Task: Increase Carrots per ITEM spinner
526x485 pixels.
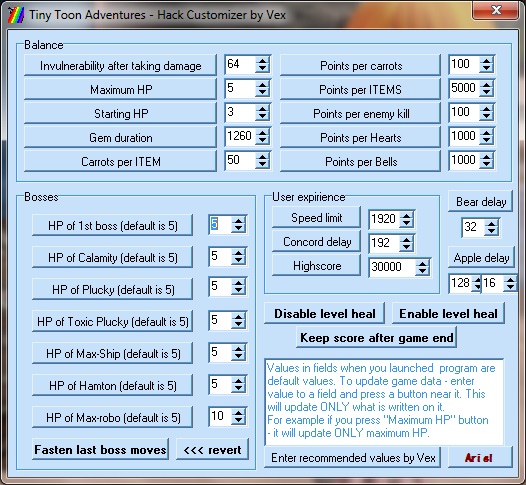Action: tap(262, 157)
